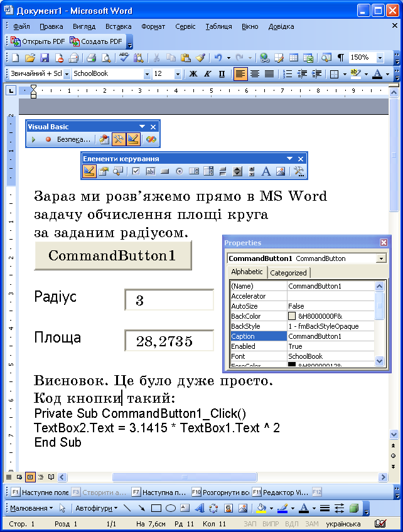Expand Visual Basic toolbar options arrow

[142, 127]
